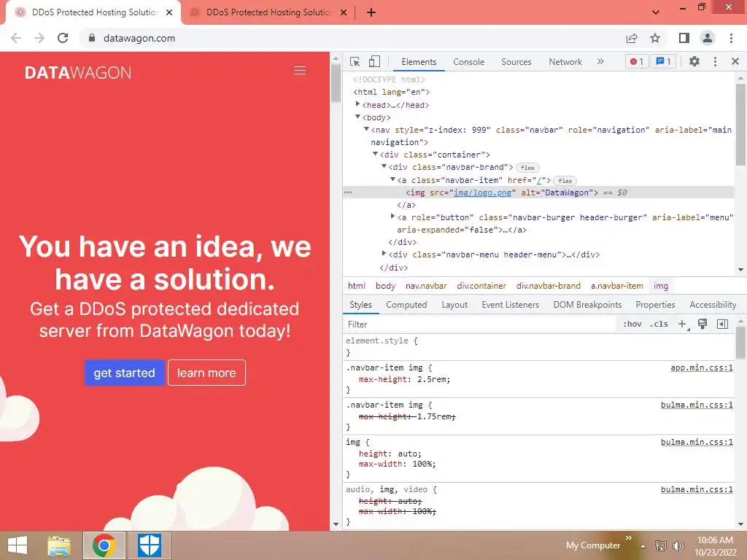This screenshot has width=747, height=560.
Task: Collapse the a navbar-item node
Action: coord(392,179)
